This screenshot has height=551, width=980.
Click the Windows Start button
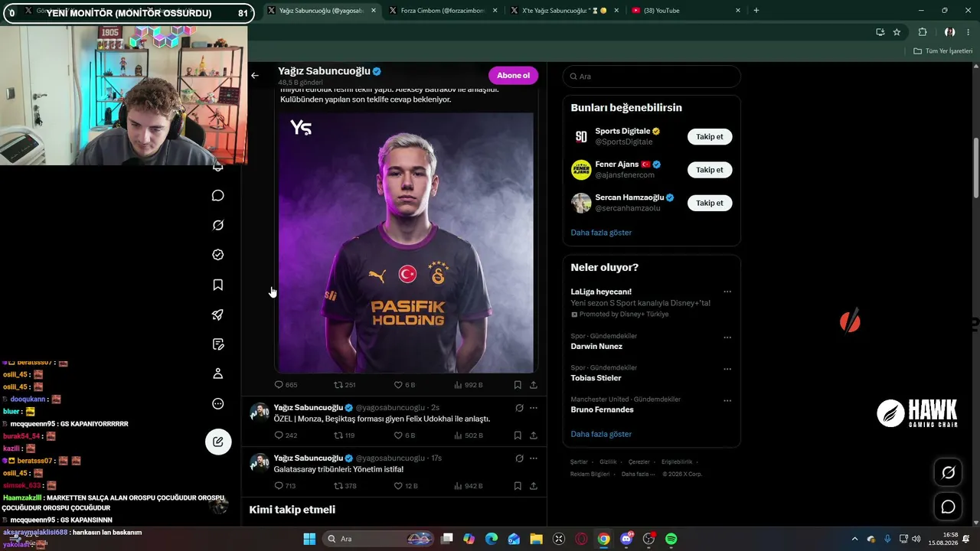click(x=309, y=539)
